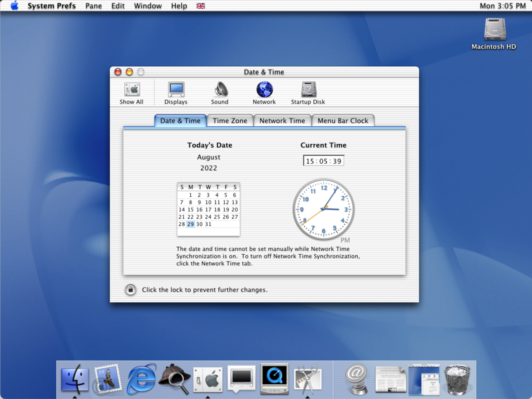This screenshot has height=399, width=532.
Task: Open the Window menu
Action: tap(148, 6)
